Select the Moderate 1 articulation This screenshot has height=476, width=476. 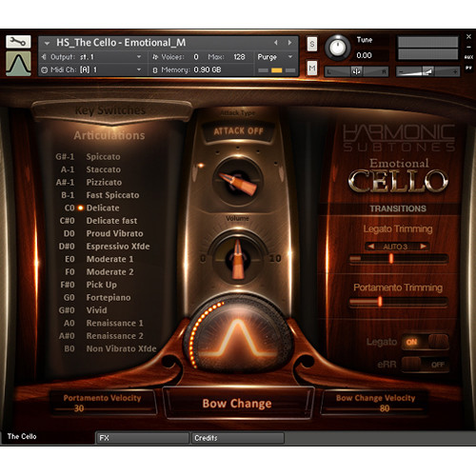[109, 259]
